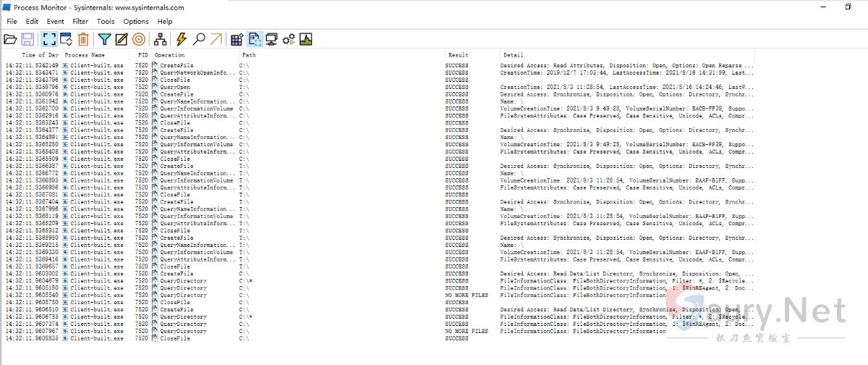Viewport: 868px width, 365px height.
Task: Click the Process Name column header
Action: [x=85, y=55]
